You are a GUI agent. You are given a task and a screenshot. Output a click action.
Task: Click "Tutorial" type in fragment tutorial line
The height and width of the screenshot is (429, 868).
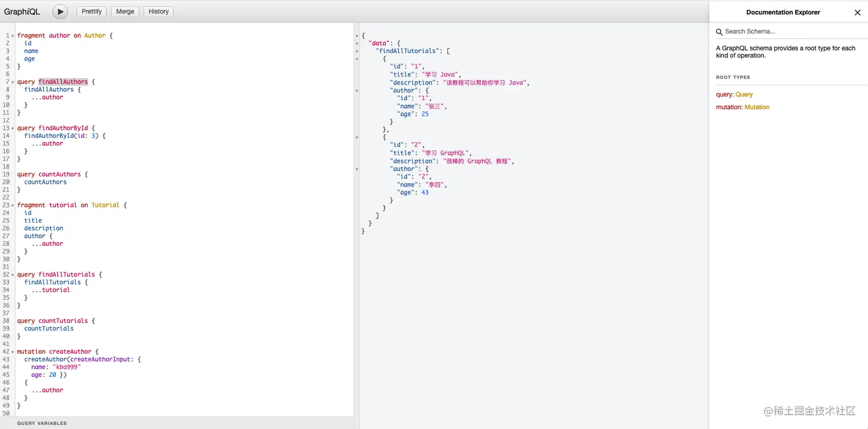106,205
